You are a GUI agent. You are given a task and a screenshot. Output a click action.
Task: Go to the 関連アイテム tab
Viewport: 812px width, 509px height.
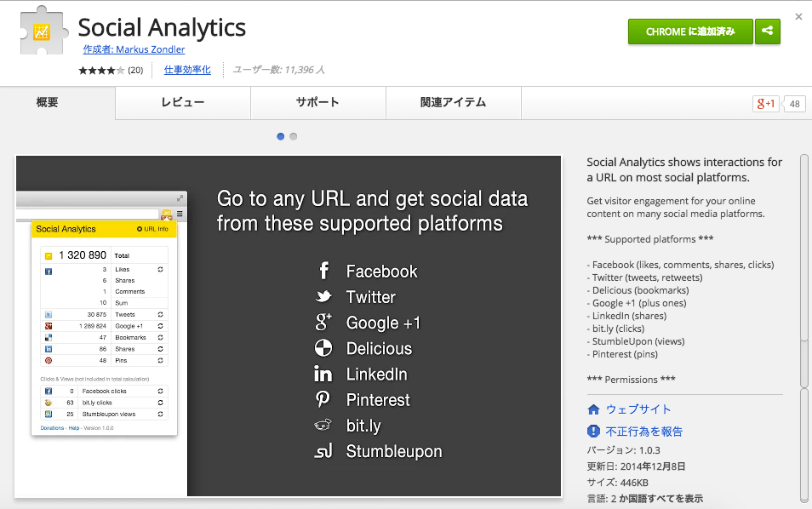click(x=453, y=102)
